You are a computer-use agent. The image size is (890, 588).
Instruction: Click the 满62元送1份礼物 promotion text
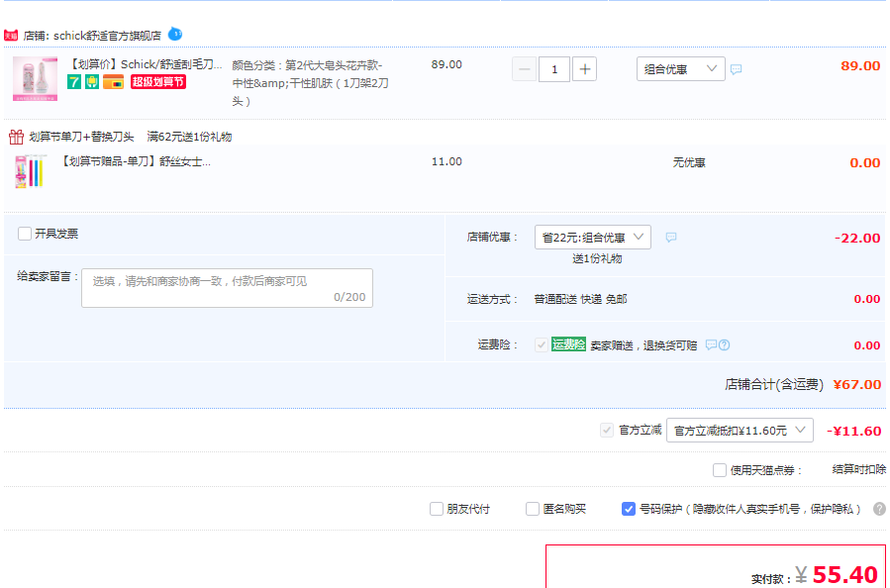point(189,137)
